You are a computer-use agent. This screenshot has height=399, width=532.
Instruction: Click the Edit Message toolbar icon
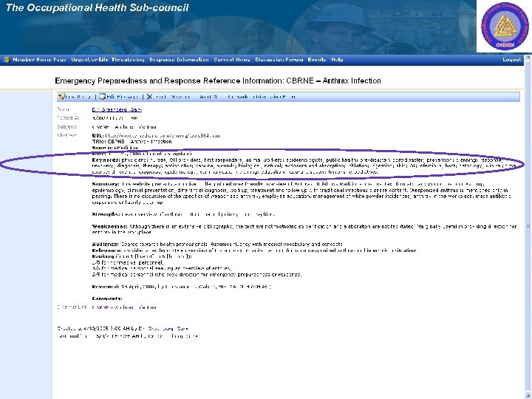pyautogui.click(x=102, y=97)
